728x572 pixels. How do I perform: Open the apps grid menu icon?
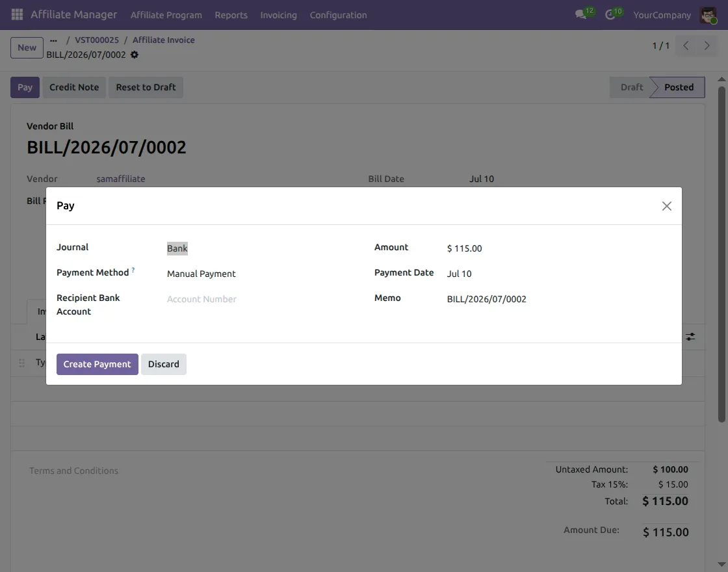point(17,15)
